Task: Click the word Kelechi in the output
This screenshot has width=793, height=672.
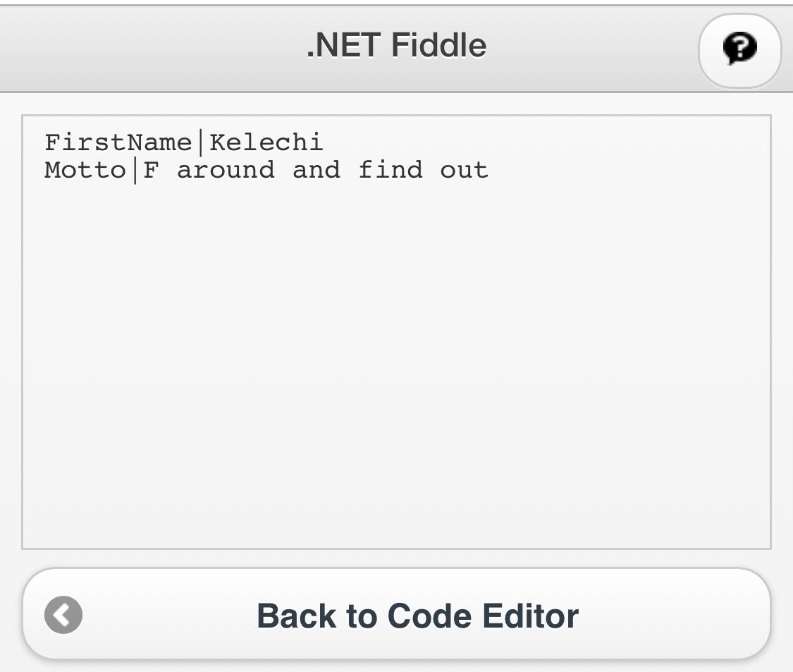Action: pos(266,142)
